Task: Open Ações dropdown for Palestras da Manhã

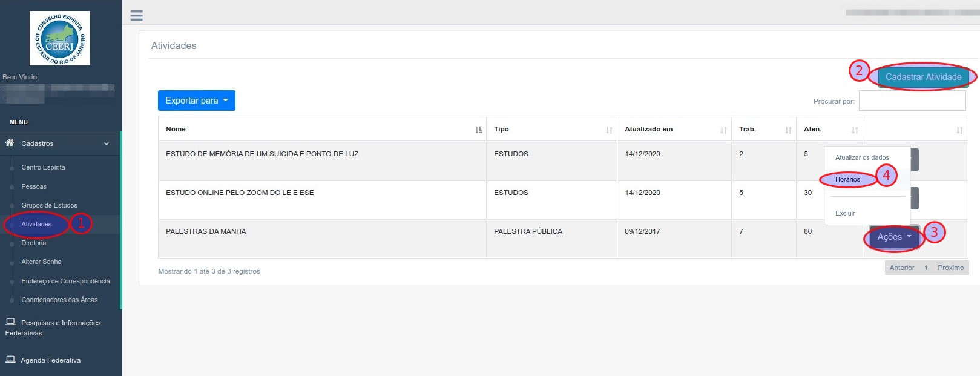Action: click(894, 237)
